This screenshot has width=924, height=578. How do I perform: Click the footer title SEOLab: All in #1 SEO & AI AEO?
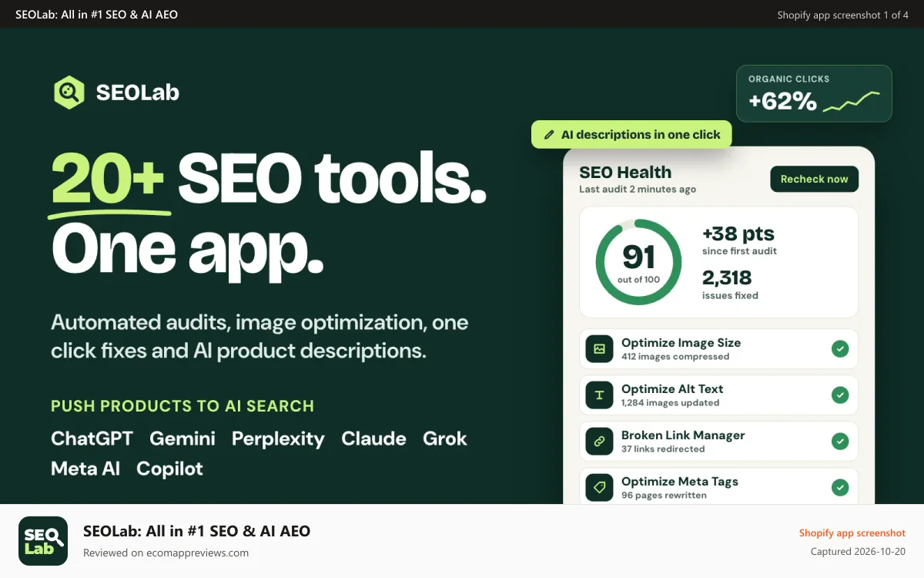click(x=196, y=531)
